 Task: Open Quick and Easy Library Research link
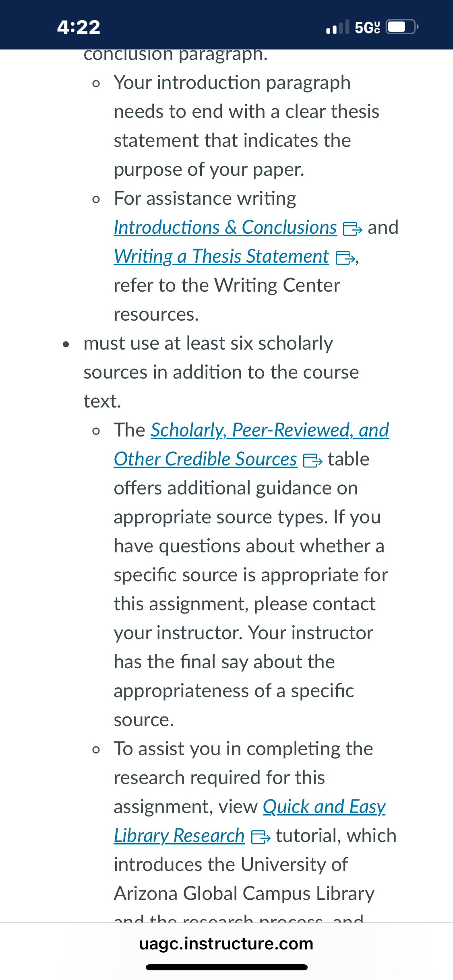click(324, 807)
